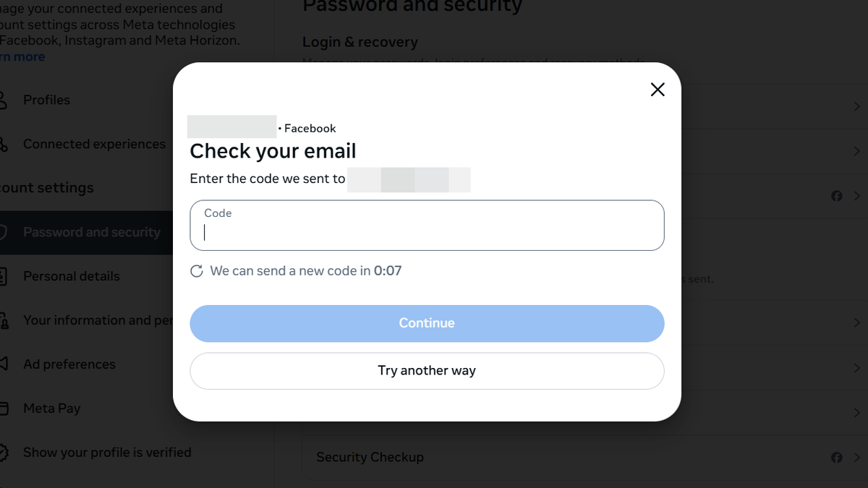Click inside the Code input field
868x488 pixels.
(427, 230)
